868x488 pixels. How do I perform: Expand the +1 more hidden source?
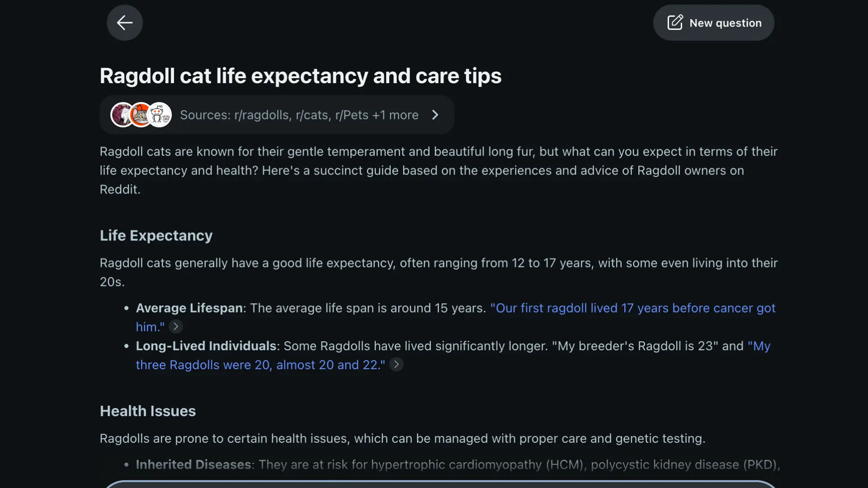pyautogui.click(x=396, y=115)
